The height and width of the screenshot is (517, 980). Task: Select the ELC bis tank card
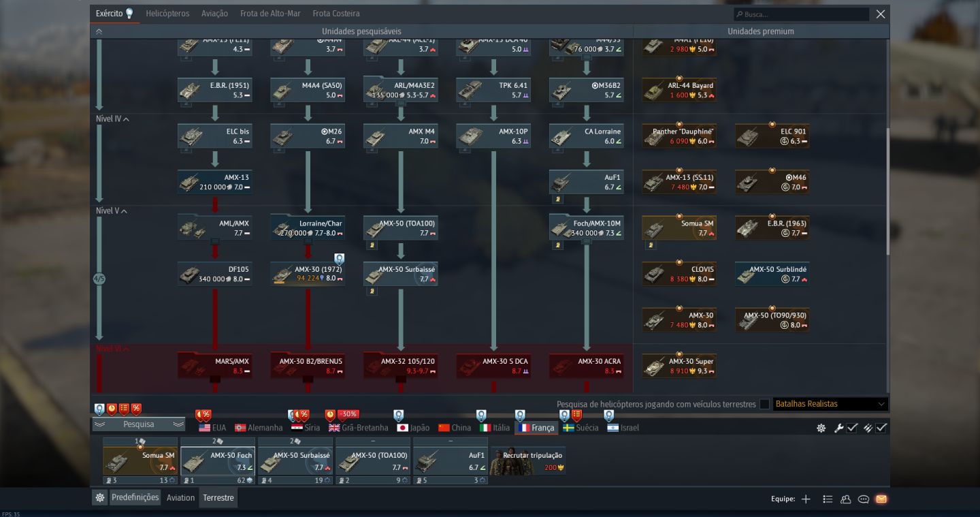point(215,136)
